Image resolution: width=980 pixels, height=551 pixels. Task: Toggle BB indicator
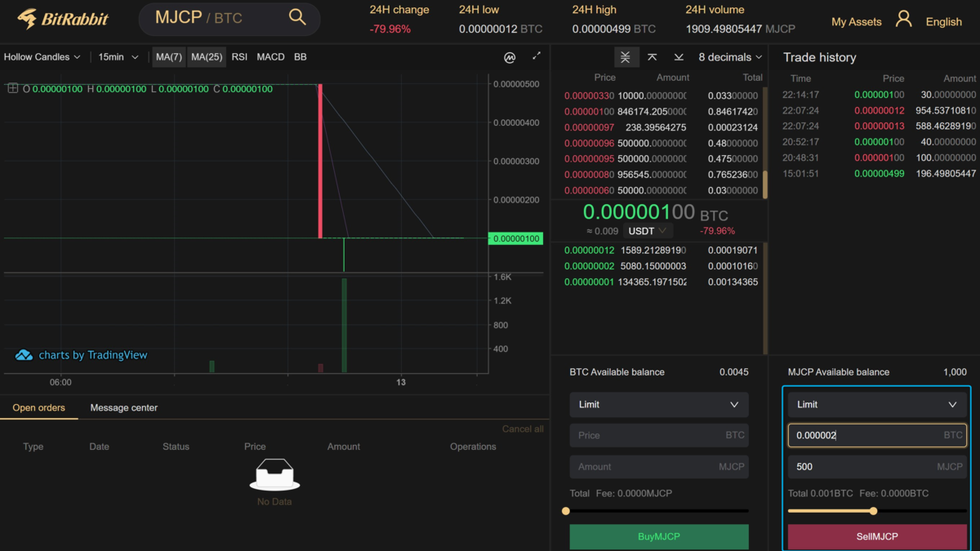[x=301, y=57]
